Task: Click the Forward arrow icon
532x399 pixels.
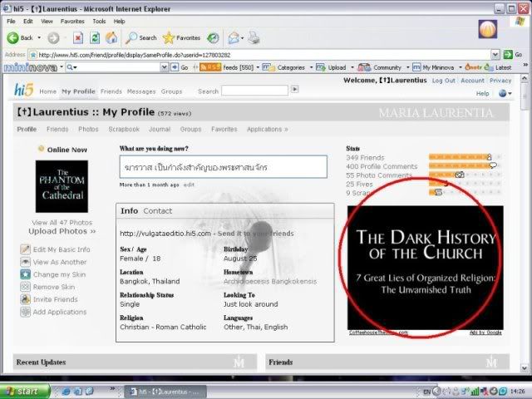Action: pyautogui.click(x=53, y=37)
